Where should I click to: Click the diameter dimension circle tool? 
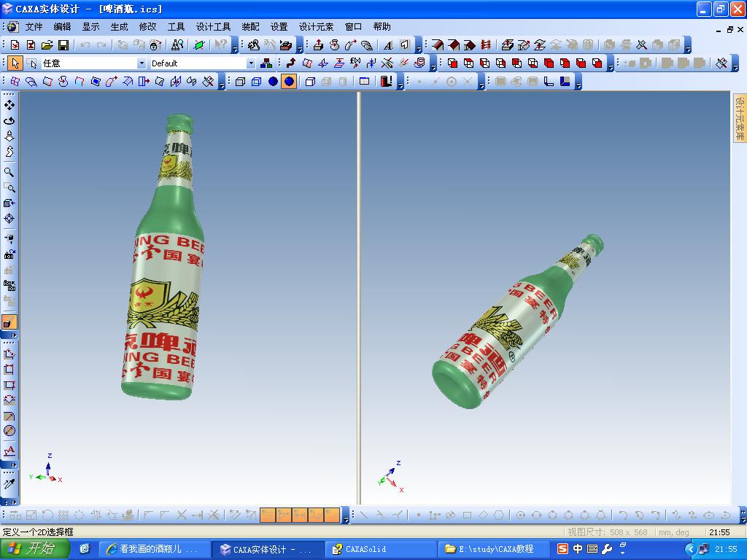[x=9, y=431]
